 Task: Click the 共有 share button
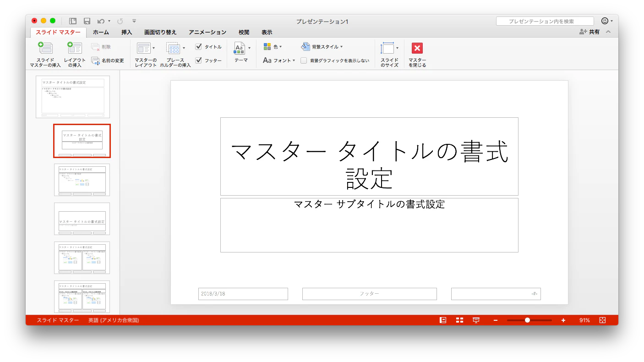pyautogui.click(x=589, y=32)
